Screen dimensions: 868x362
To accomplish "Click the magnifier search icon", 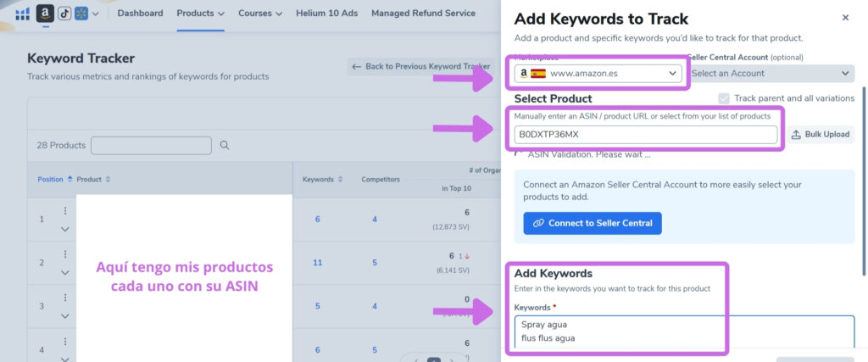I will tap(224, 146).
